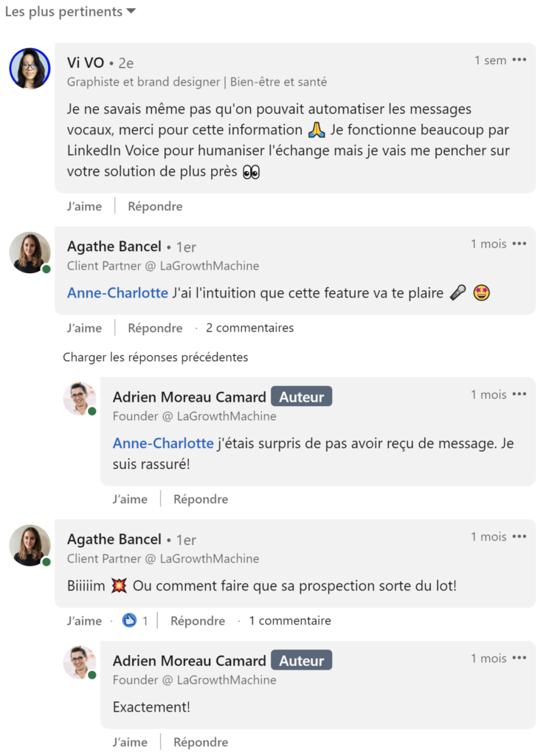Image resolution: width=543 pixels, height=756 pixels.
Task: Click the Auteur badge on Adrien's Exactement reply
Action: pos(302,661)
